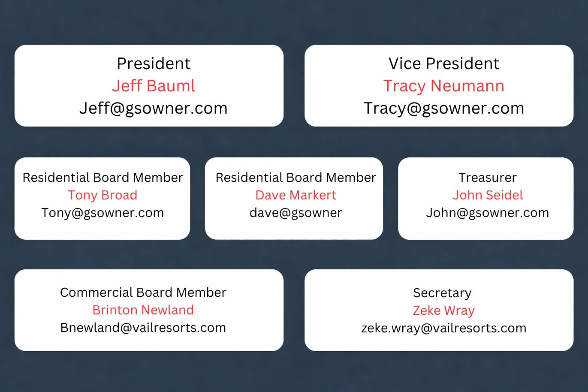Click the Vice President title
588x392 pixels.
click(x=444, y=63)
